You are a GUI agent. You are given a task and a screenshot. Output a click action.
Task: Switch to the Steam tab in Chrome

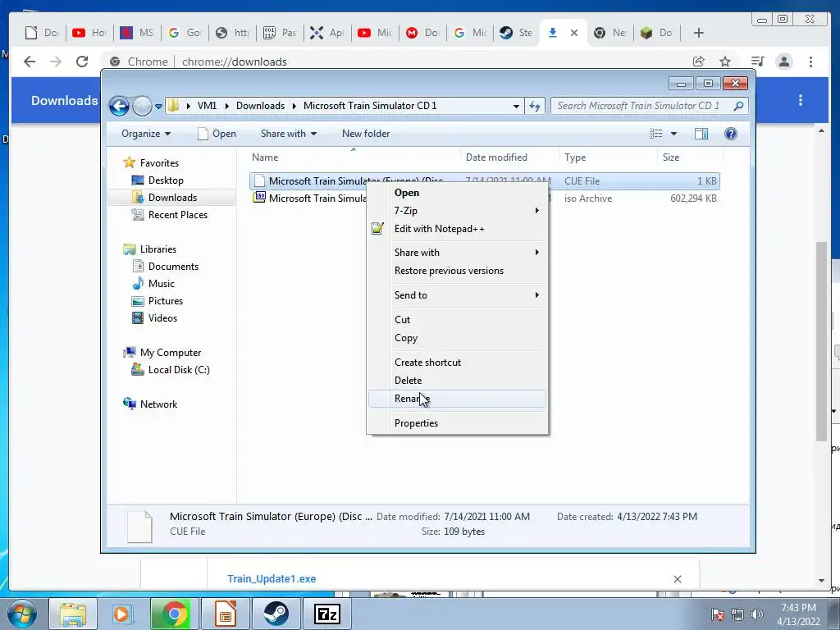point(516,33)
